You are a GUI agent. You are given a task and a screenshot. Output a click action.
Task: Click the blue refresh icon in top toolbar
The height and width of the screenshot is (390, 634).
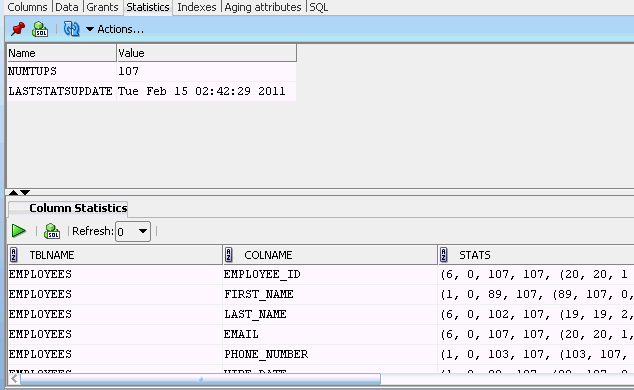click(72, 29)
